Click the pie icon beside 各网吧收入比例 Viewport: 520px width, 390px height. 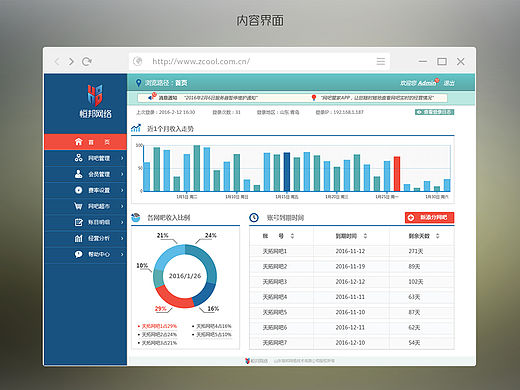pos(136,217)
